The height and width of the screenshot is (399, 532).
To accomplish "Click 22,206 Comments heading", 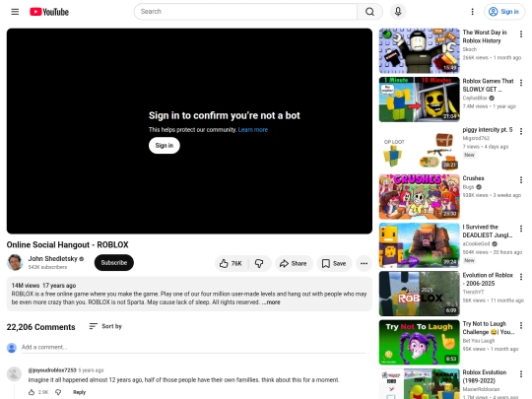I will pyautogui.click(x=41, y=327).
